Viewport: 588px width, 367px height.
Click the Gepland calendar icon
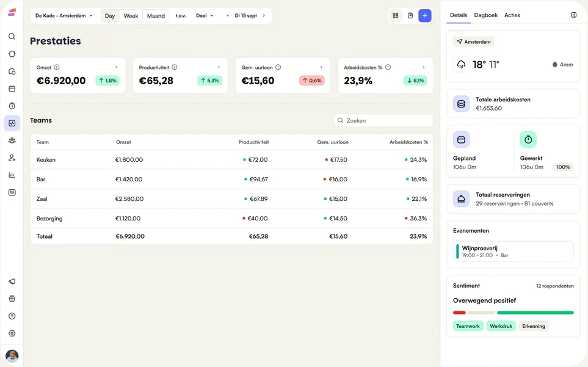click(461, 139)
